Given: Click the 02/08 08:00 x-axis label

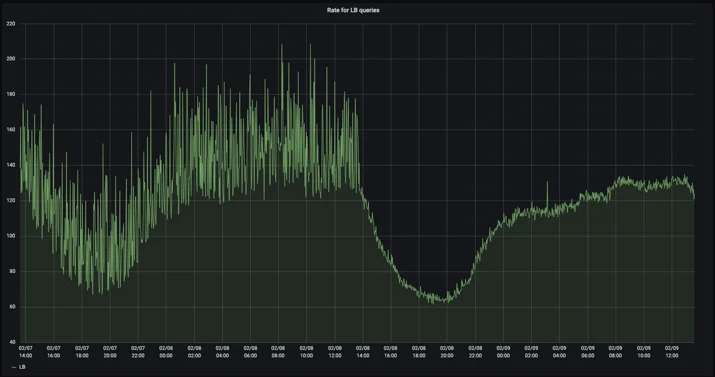Looking at the screenshot, I should click(x=279, y=352).
